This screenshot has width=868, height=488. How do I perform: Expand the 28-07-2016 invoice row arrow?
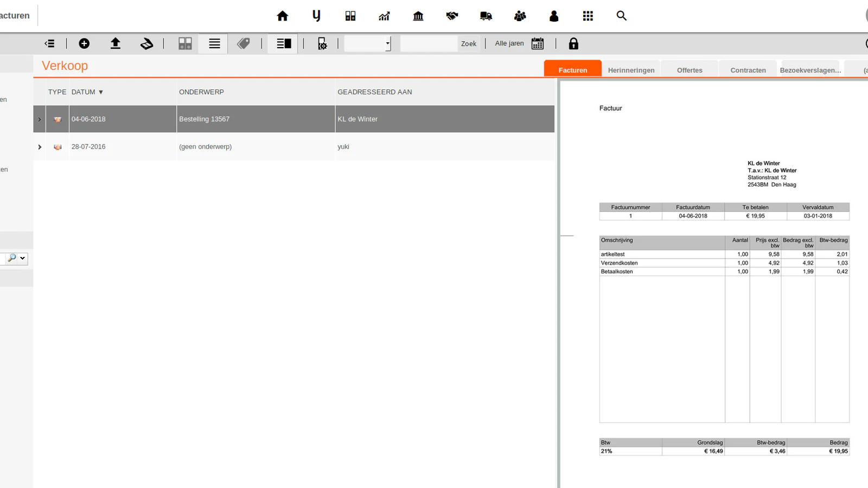[40, 147]
